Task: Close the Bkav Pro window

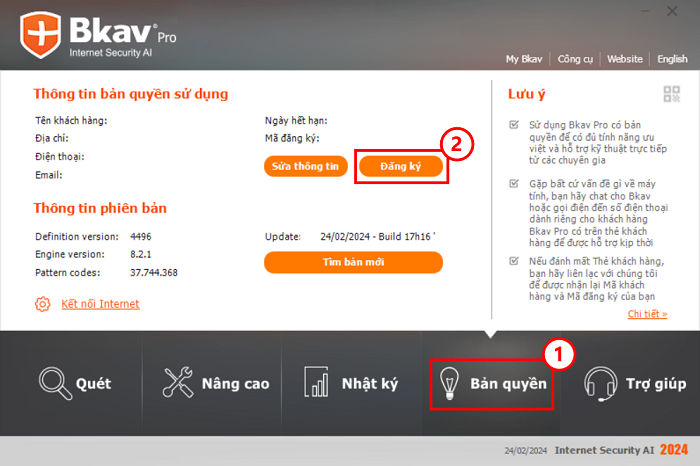Action: (672, 11)
